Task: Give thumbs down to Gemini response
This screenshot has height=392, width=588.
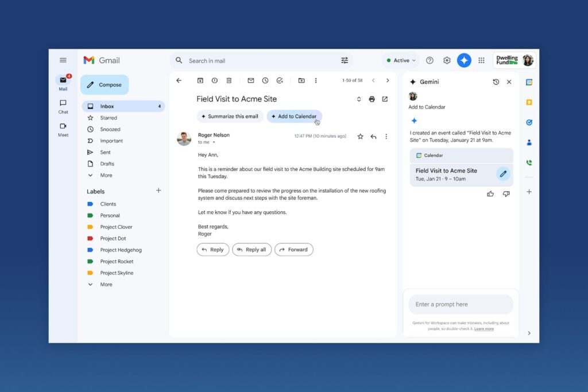Action: 506,194
